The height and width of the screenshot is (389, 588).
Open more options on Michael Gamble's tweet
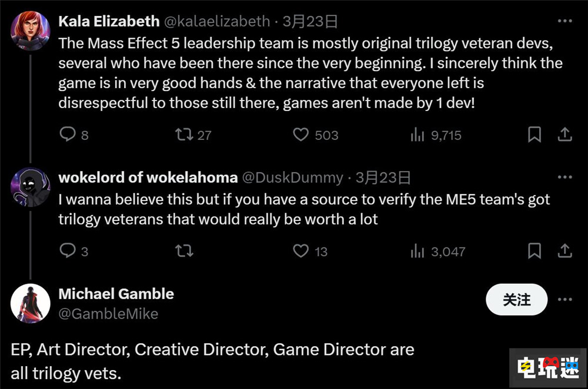564,300
